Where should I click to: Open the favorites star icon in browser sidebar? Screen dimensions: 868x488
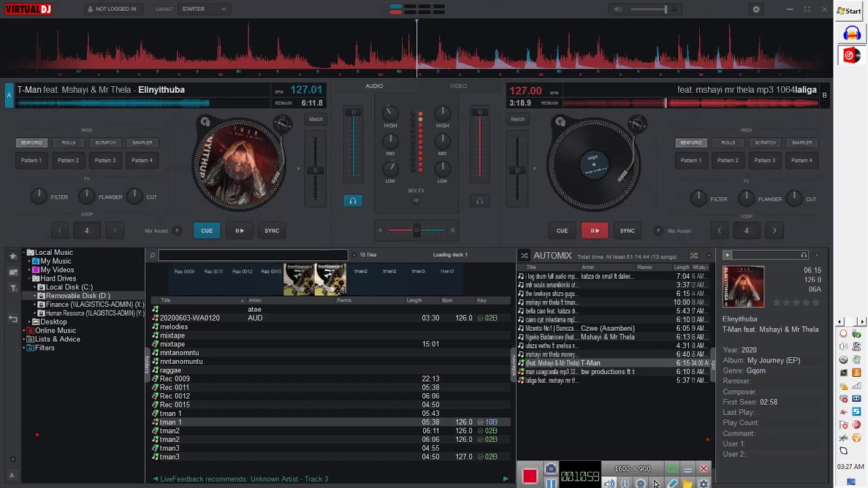click(13, 256)
